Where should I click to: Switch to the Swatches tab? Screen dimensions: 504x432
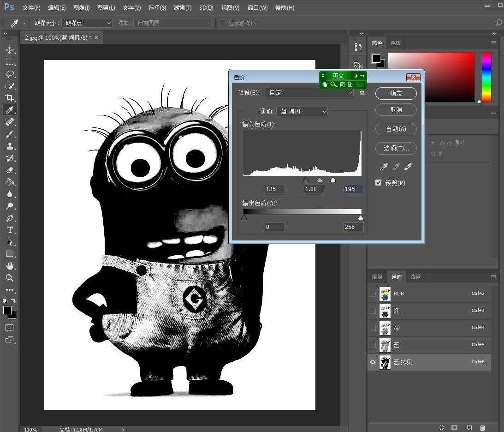coord(396,43)
